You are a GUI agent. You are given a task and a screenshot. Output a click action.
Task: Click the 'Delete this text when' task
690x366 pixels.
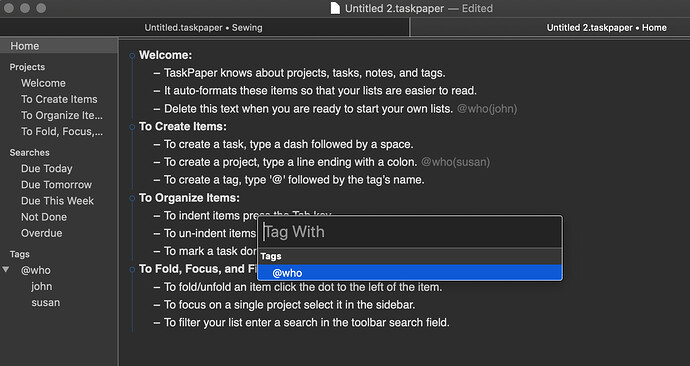tap(308, 109)
